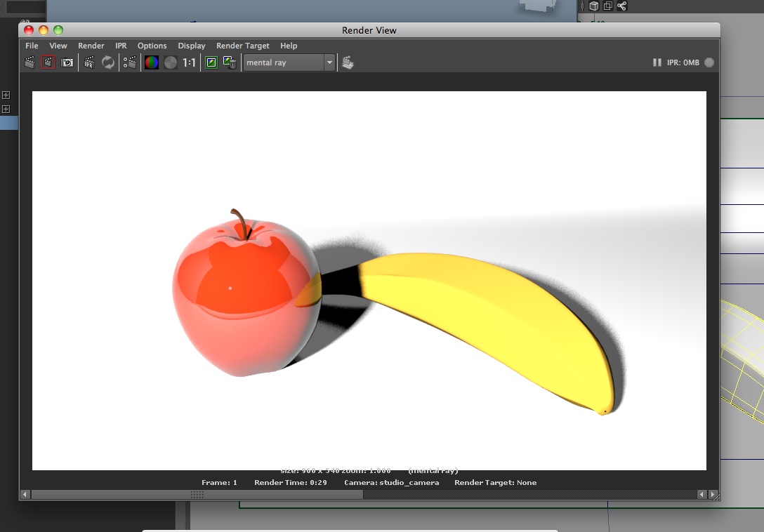Open the Render Target menu
Screen dimensions: 764x532
242,46
